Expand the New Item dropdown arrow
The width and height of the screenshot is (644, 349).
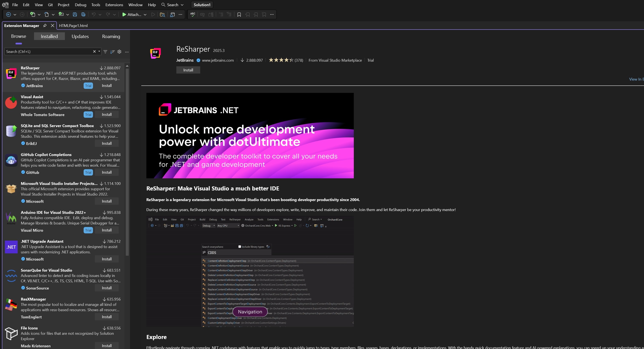tap(39, 15)
